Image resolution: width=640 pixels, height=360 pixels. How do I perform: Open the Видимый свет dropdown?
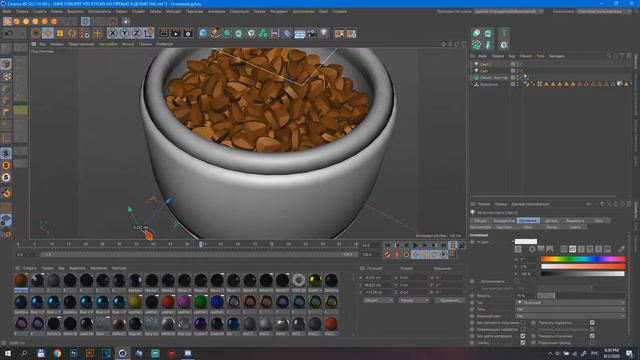[570, 316]
